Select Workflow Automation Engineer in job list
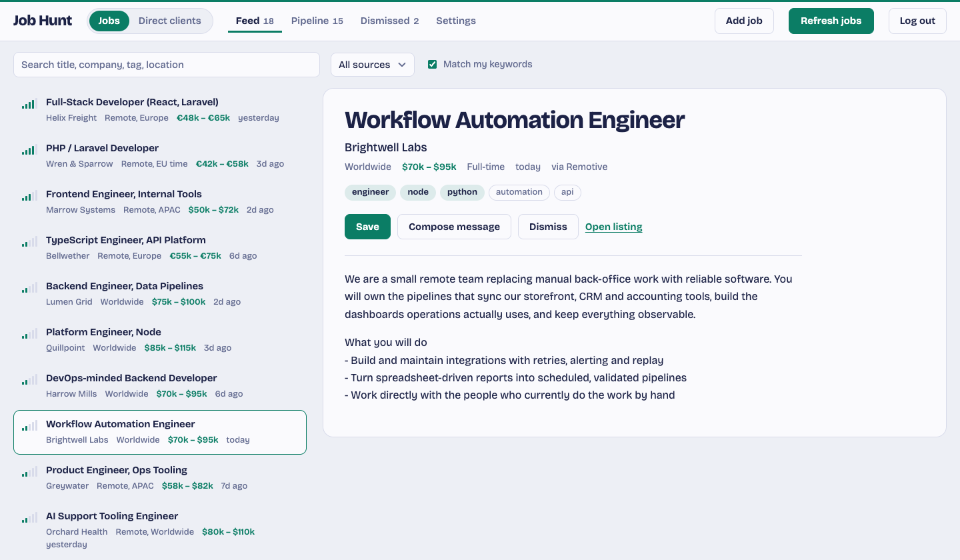 pos(160,432)
